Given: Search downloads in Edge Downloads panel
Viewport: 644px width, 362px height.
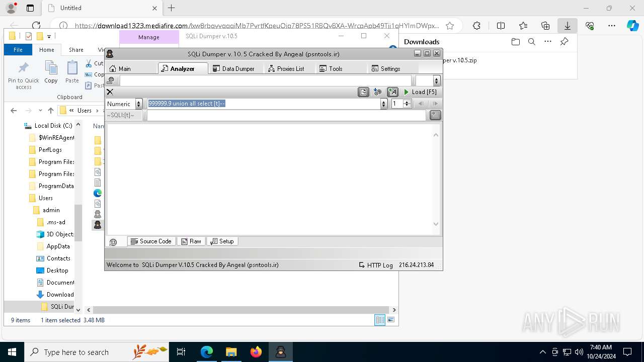Looking at the screenshot, I should 532,42.
